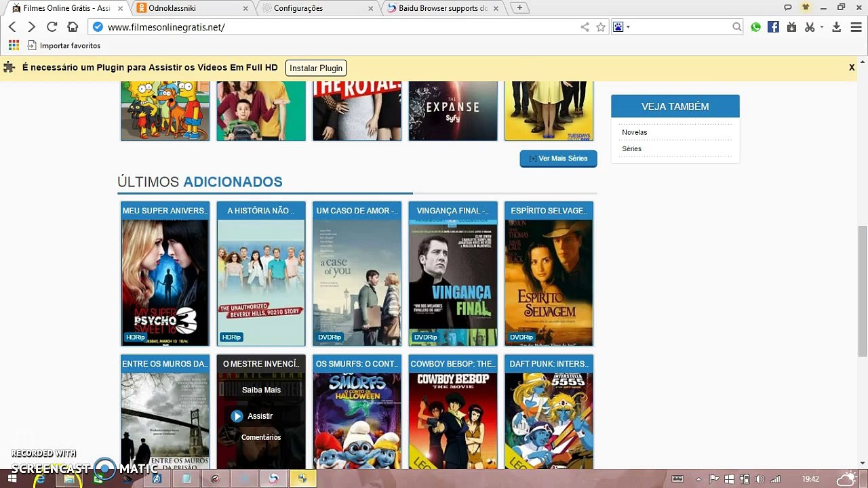Open the downloads arrow icon
Image resolution: width=868 pixels, height=488 pixels.
click(x=836, y=27)
